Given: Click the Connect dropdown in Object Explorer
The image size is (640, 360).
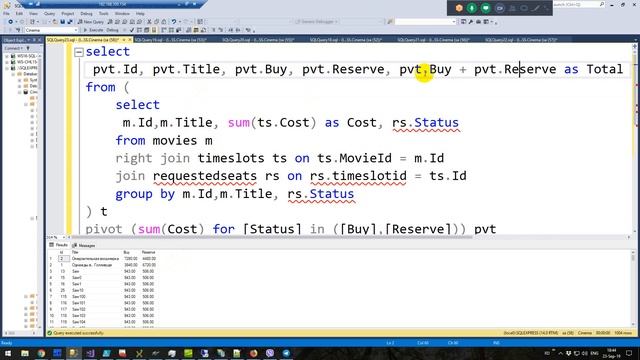Looking at the screenshot, I should click(x=15, y=48).
